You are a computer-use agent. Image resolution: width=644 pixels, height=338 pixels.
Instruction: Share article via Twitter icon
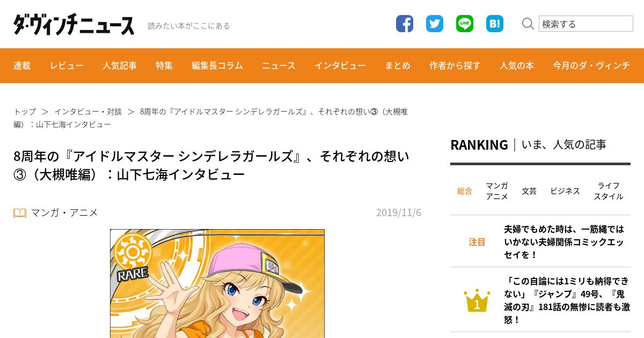435,24
